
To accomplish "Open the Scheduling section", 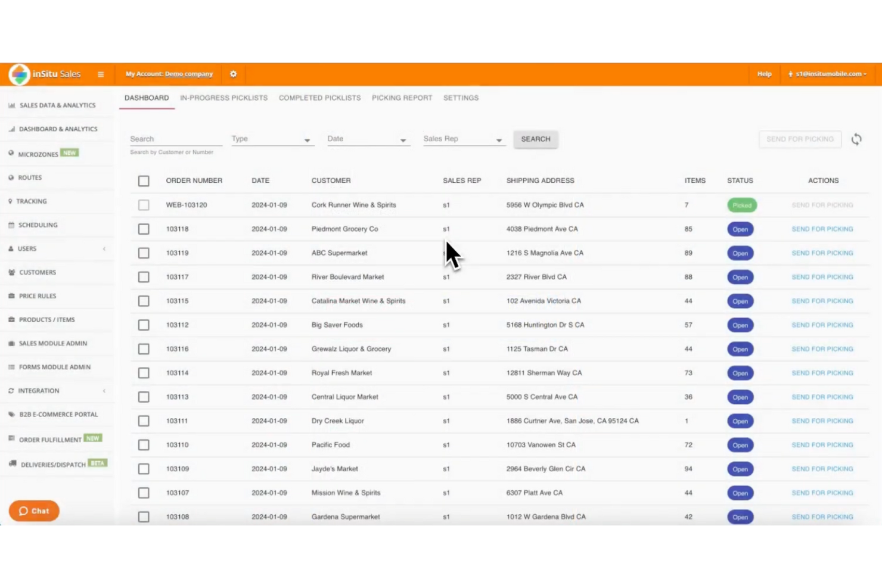I will [x=39, y=225].
